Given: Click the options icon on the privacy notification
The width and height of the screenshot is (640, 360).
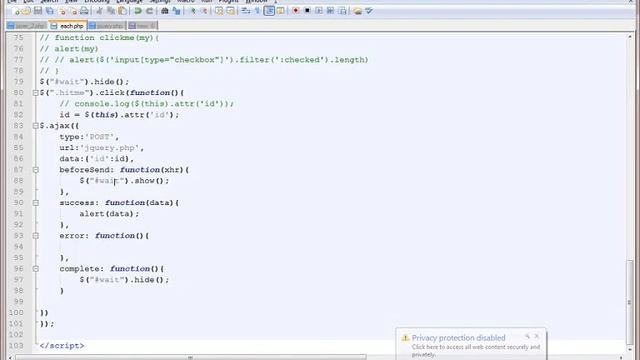Looking at the screenshot, I should 527,336.
